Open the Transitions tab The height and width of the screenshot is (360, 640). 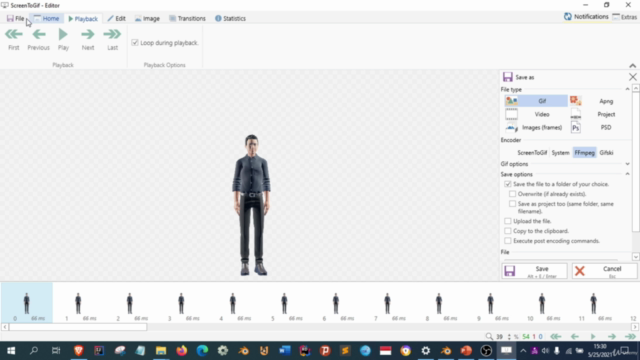[187, 18]
